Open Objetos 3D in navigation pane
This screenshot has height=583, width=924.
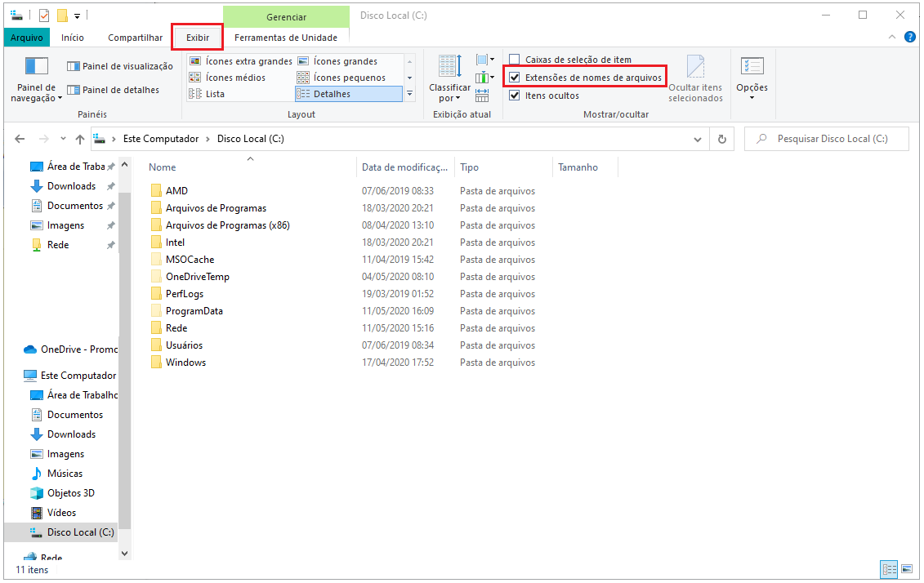tap(71, 493)
